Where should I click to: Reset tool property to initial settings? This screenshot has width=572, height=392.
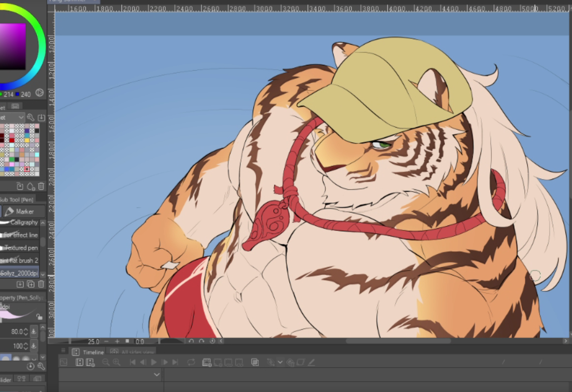(x=31, y=366)
